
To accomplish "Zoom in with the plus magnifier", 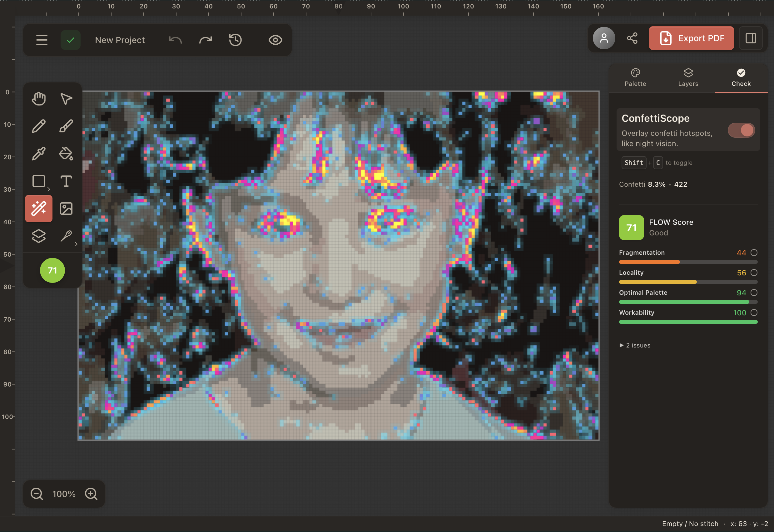I will point(91,494).
